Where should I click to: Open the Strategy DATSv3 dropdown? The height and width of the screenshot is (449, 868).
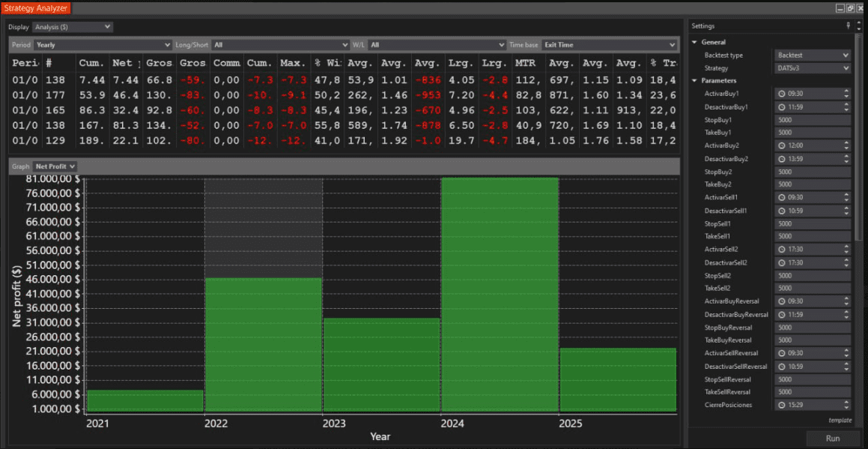point(812,68)
